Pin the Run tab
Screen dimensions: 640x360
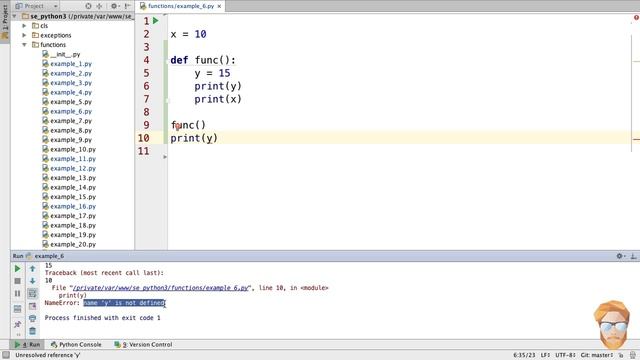pyautogui.click(x=17, y=324)
